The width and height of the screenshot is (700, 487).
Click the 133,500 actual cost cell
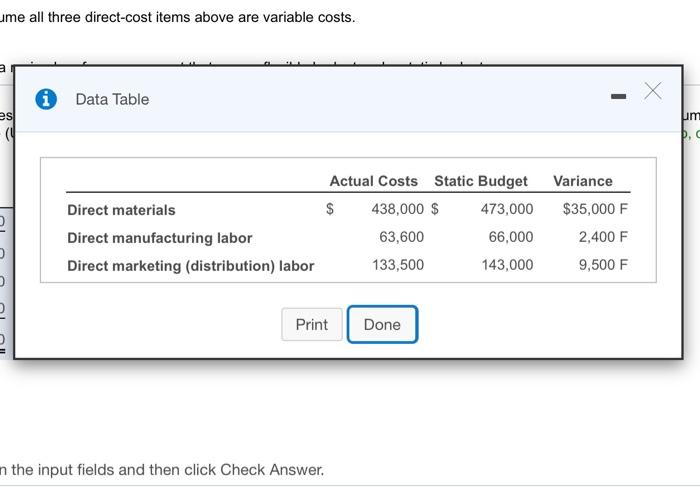(397, 266)
